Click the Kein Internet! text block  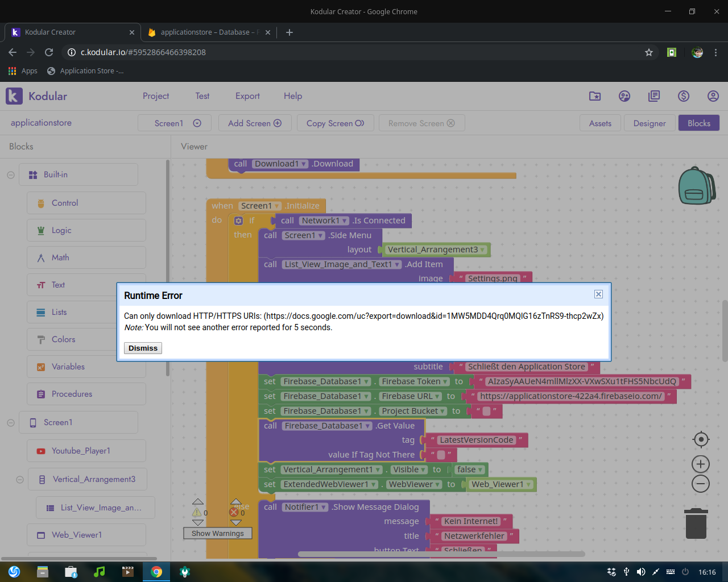click(471, 521)
